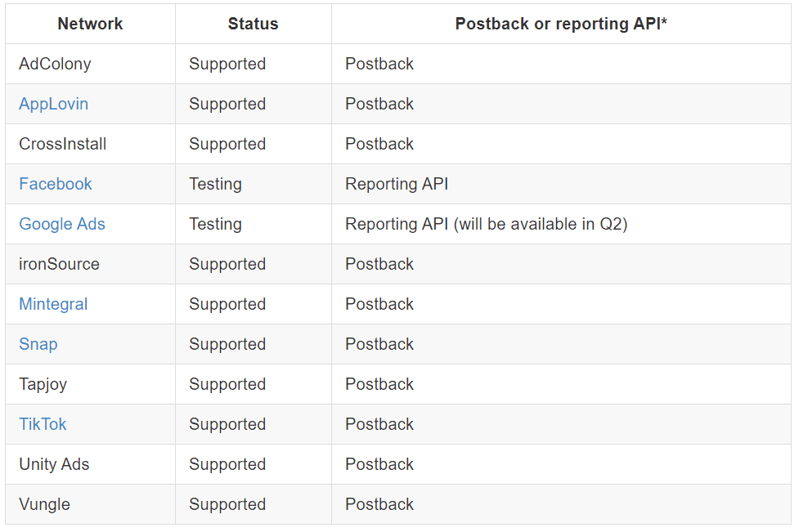The image size is (799, 532).
Task: Select the ironSource network cell
Action: [90, 264]
